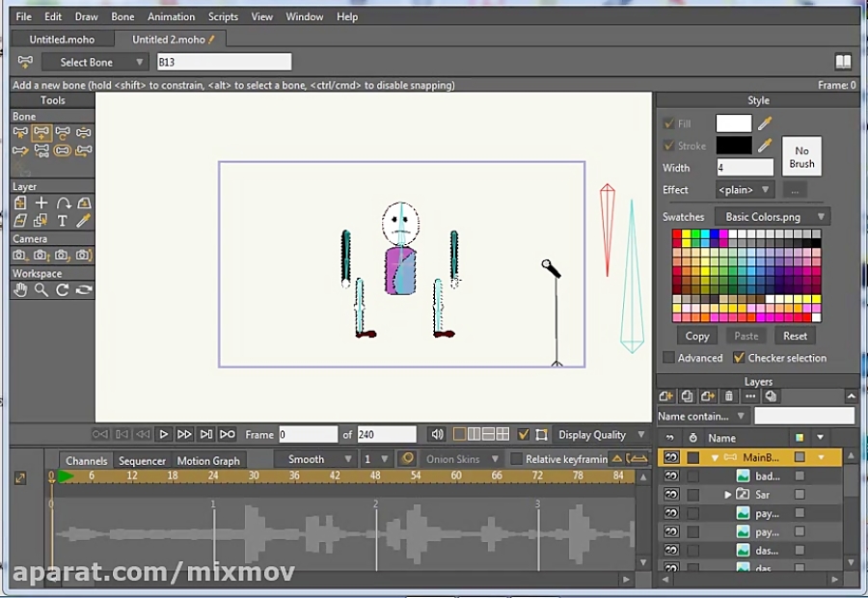The height and width of the screenshot is (598, 868).
Task: Select the last Camera tool with bracket
Action: tap(84, 256)
